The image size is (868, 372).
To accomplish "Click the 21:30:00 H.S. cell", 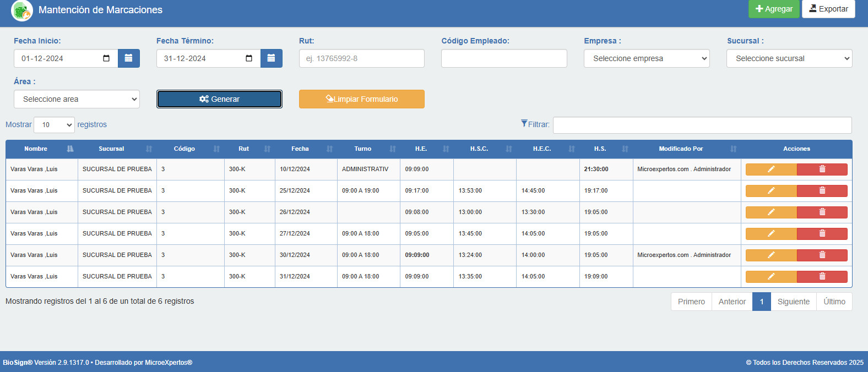I will [606, 169].
